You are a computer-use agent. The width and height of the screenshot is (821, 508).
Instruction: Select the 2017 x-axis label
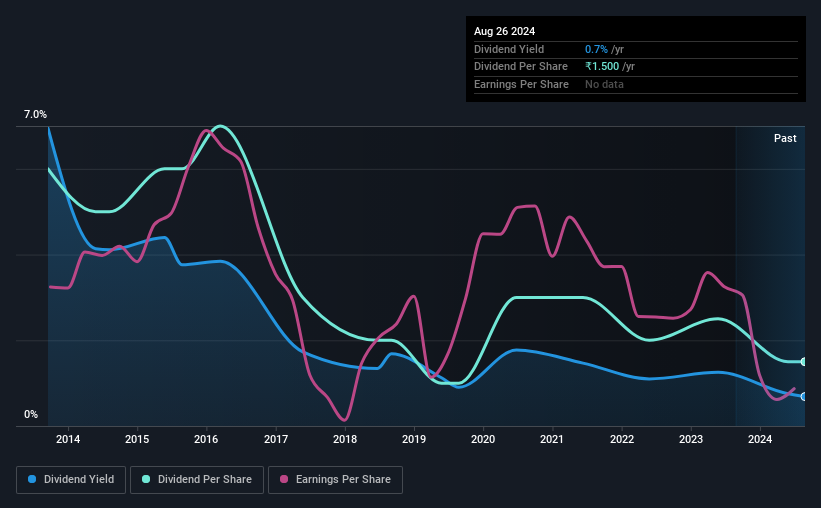click(x=276, y=439)
